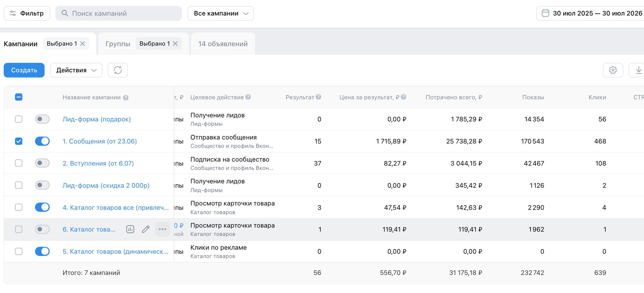Open table settings gear icon
Screen dimensions: 644x293
pos(613,70)
